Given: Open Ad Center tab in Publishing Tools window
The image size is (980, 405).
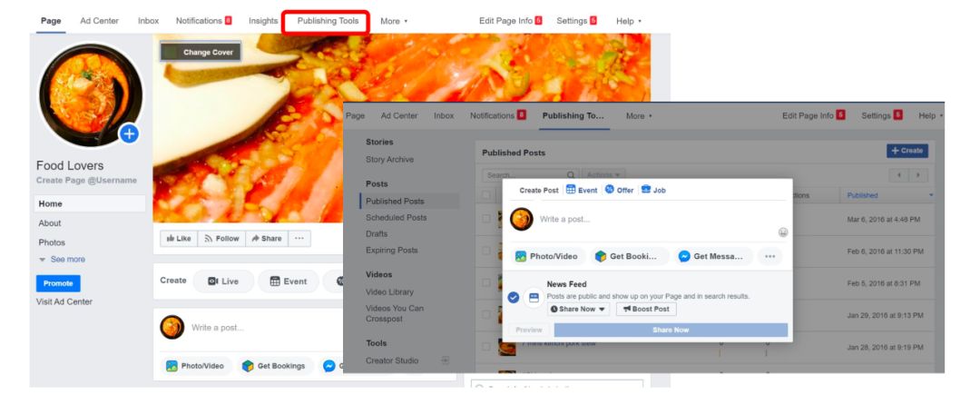Looking at the screenshot, I should pyautogui.click(x=399, y=115).
